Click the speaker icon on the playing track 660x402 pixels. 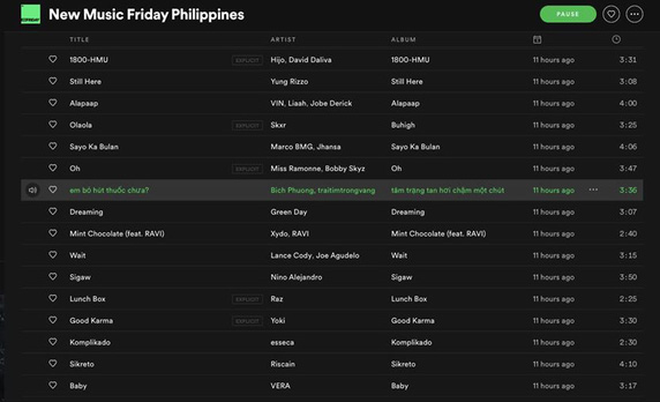[x=32, y=190]
